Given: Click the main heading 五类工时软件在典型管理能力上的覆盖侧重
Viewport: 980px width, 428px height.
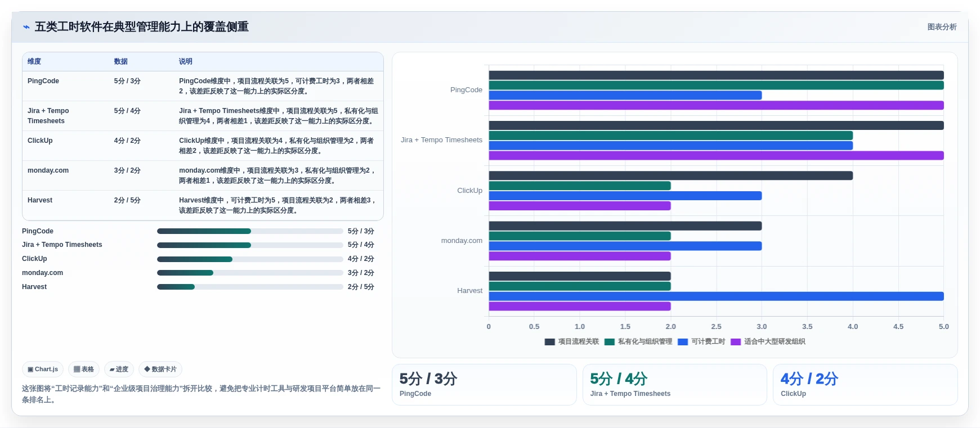Looking at the screenshot, I should point(142,27).
